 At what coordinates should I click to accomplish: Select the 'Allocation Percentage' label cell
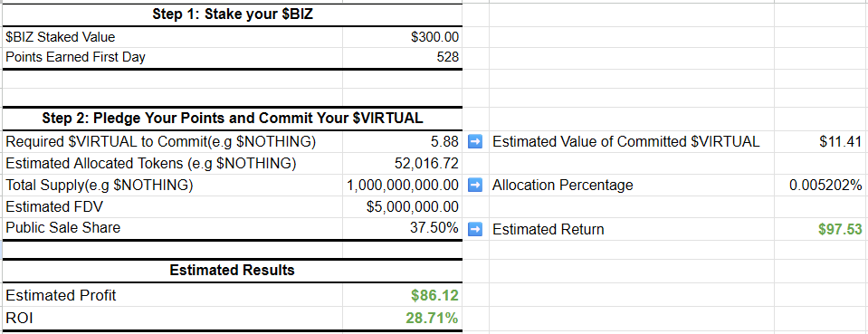(x=632, y=185)
